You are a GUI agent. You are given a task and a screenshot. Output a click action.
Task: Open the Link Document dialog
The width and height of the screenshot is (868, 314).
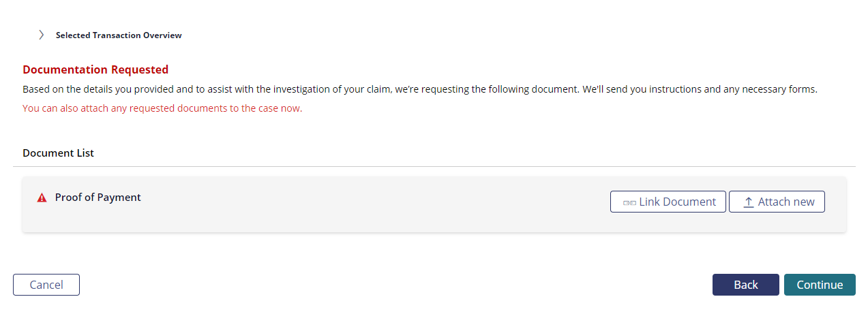tap(668, 202)
